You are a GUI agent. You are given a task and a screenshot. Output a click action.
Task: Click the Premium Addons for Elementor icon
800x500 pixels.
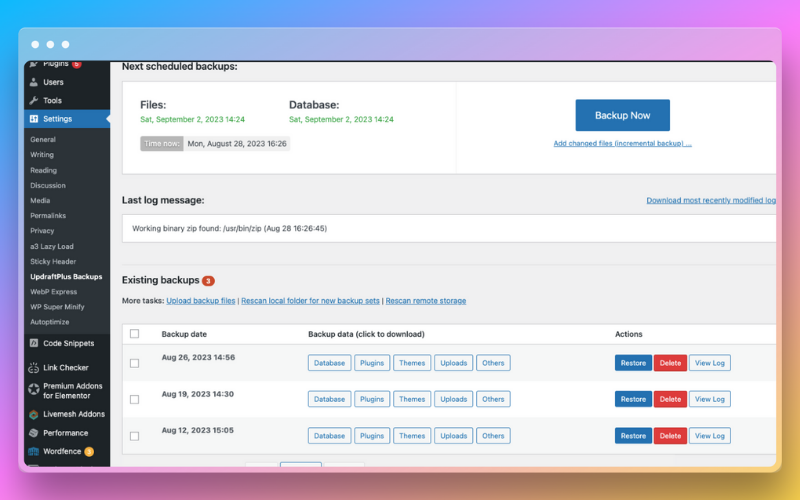34,389
